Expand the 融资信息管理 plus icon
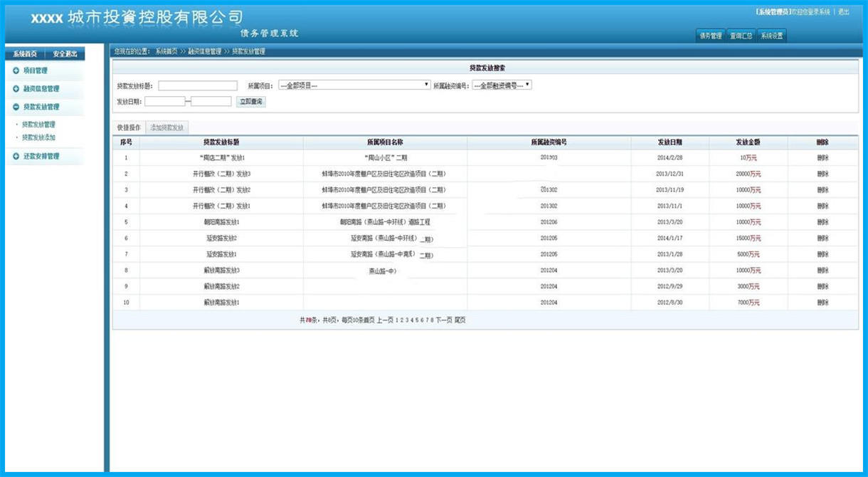Image resolution: width=868 pixels, height=477 pixels. 16,89
